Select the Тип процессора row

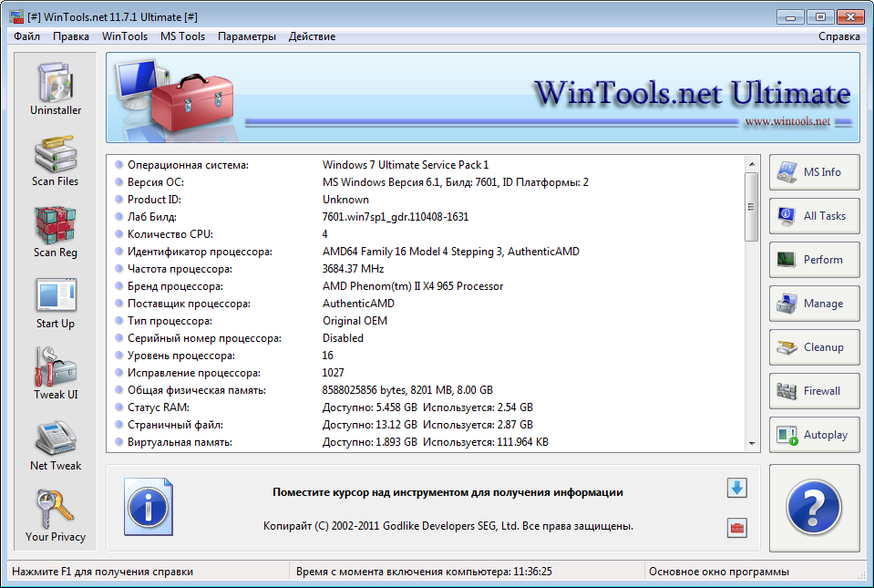pos(427,321)
